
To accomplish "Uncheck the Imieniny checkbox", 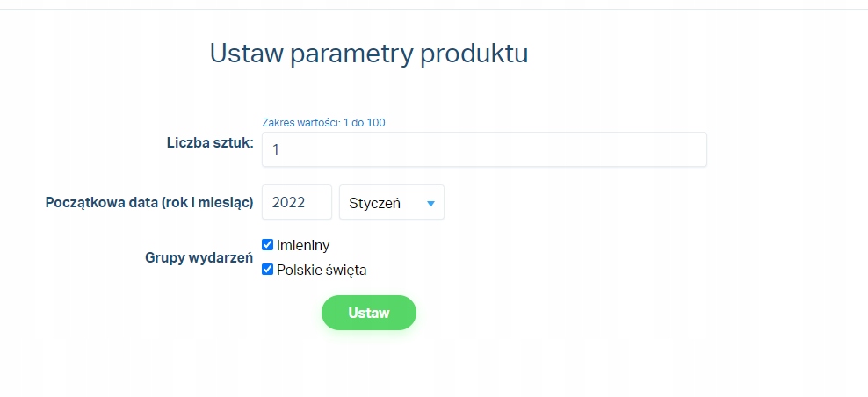I will point(268,245).
